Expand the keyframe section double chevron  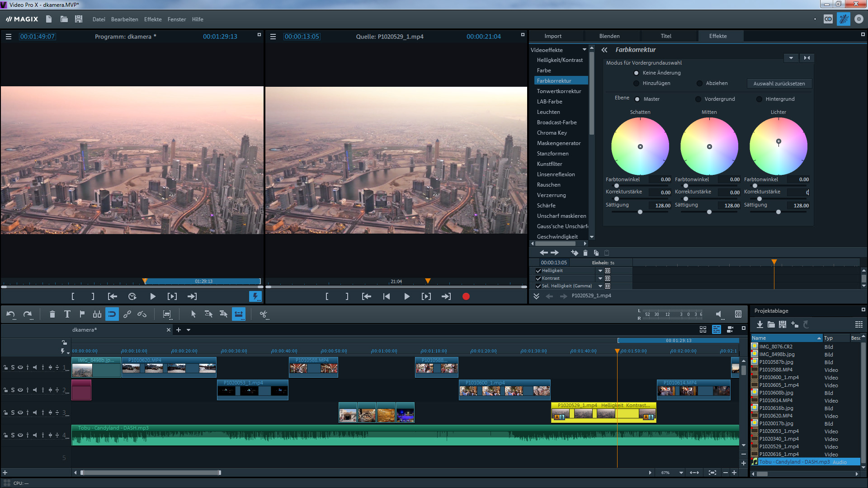coord(536,296)
